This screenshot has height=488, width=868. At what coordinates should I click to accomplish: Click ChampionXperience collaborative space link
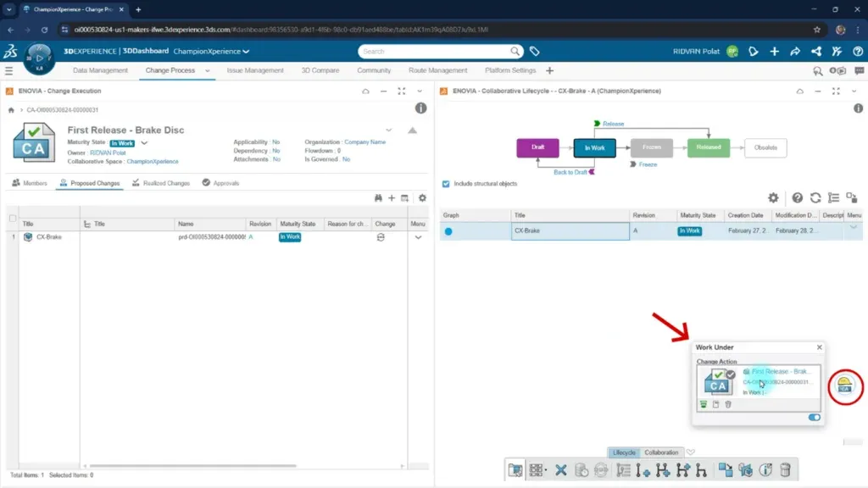point(153,162)
